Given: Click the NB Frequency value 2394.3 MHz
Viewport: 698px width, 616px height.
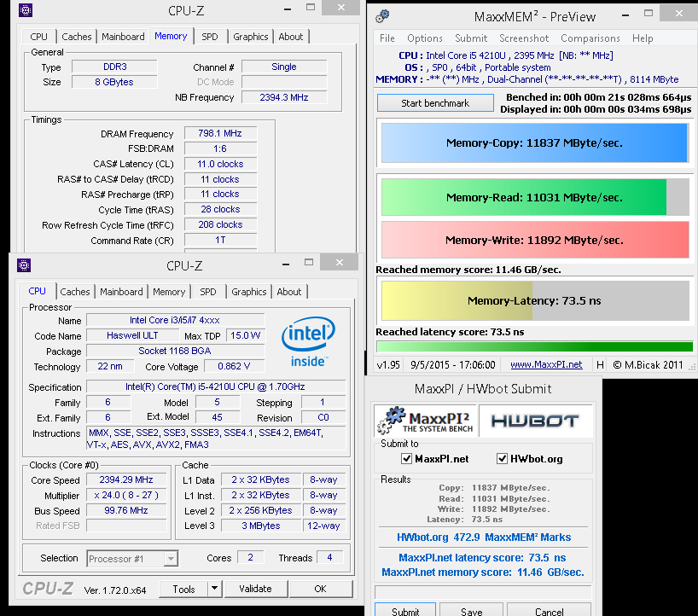Looking at the screenshot, I should pyautogui.click(x=284, y=97).
